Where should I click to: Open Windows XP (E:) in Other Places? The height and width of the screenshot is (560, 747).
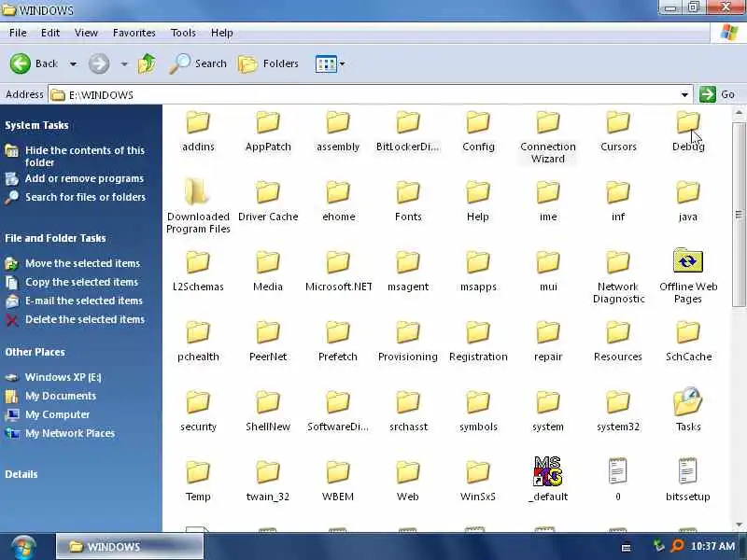pyautogui.click(x=63, y=377)
